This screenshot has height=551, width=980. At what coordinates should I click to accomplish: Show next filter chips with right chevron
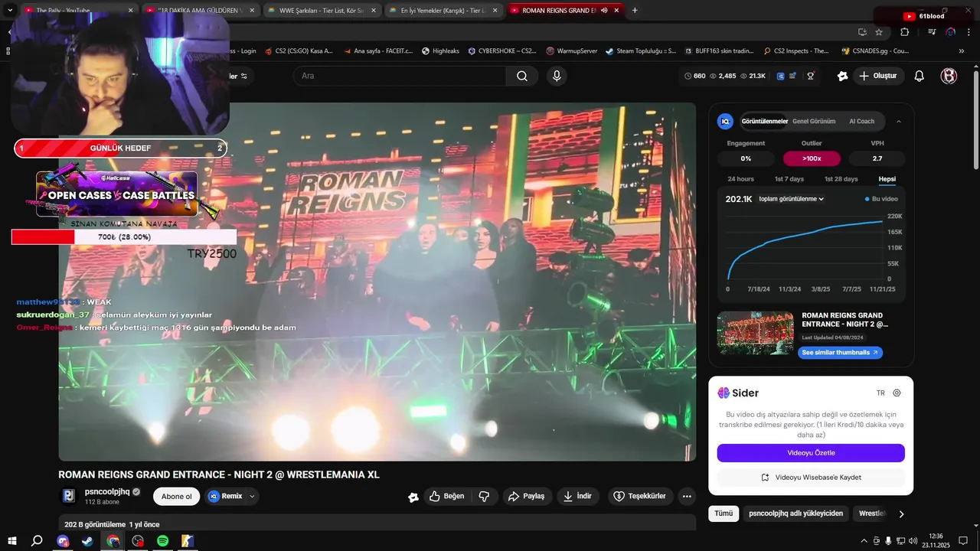(901, 514)
